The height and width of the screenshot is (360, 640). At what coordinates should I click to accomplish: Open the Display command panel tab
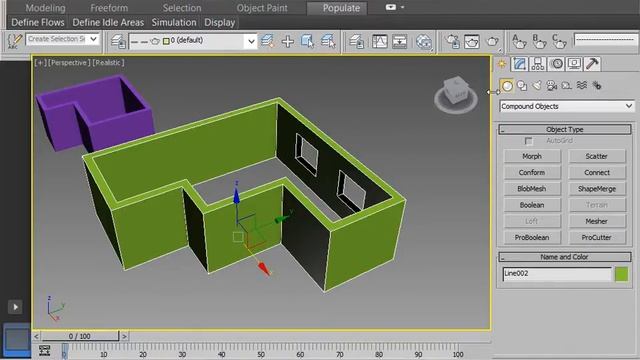574,64
